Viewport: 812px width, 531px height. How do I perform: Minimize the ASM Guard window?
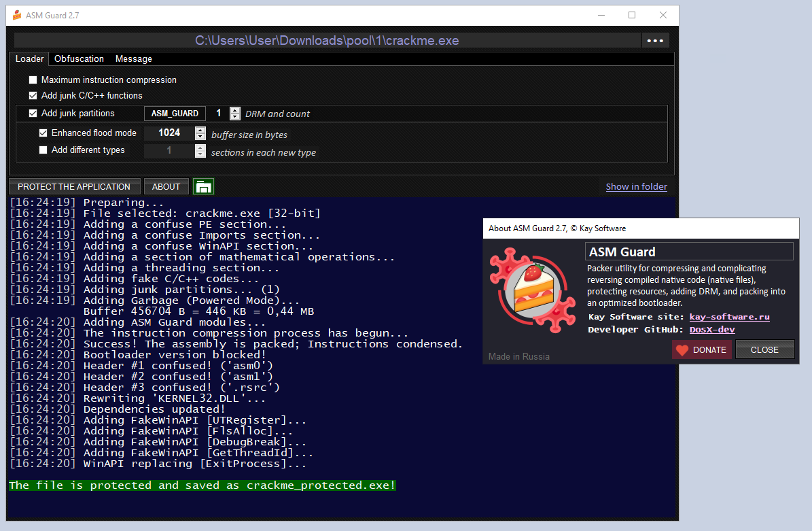pyautogui.click(x=601, y=15)
